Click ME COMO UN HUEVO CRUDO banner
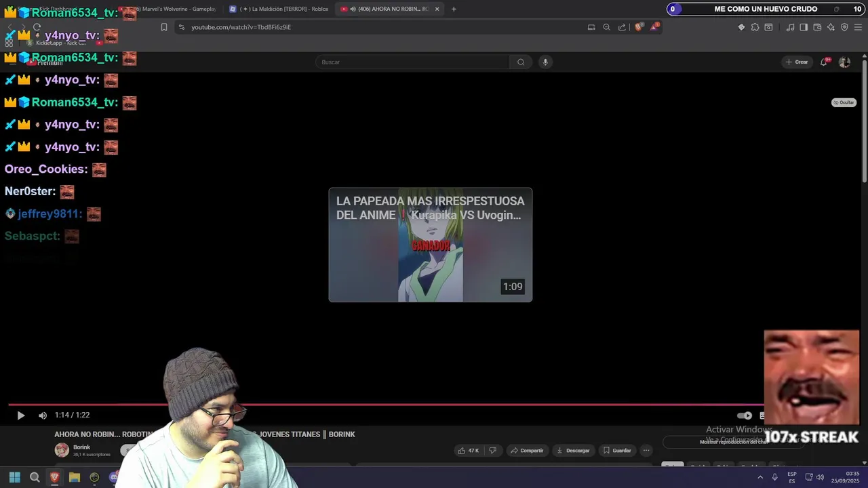 point(766,9)
